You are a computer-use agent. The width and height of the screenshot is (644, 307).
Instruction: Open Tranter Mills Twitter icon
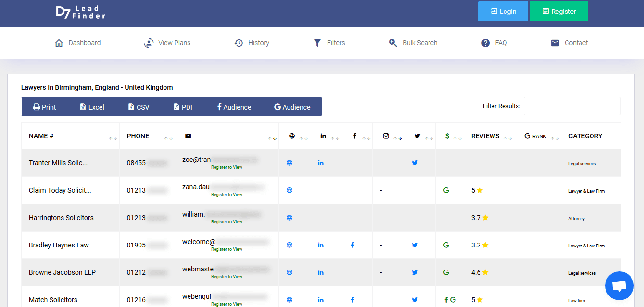point(415,163)
